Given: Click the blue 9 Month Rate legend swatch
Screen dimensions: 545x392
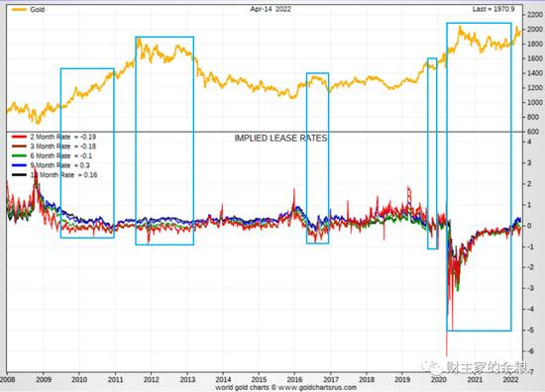Looking at the screenshot, I should click(19, 165).
